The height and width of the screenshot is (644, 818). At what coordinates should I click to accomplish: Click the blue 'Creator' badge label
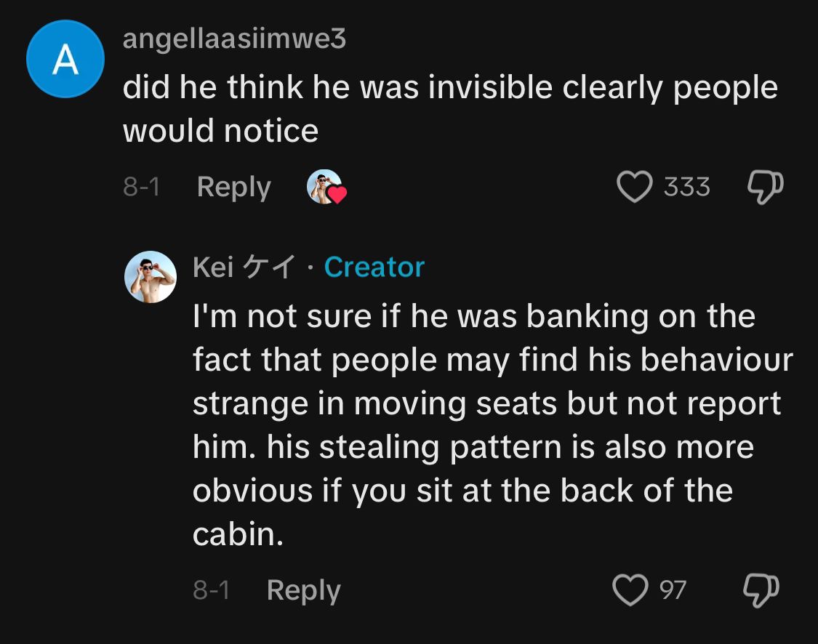tap(374, 267)
